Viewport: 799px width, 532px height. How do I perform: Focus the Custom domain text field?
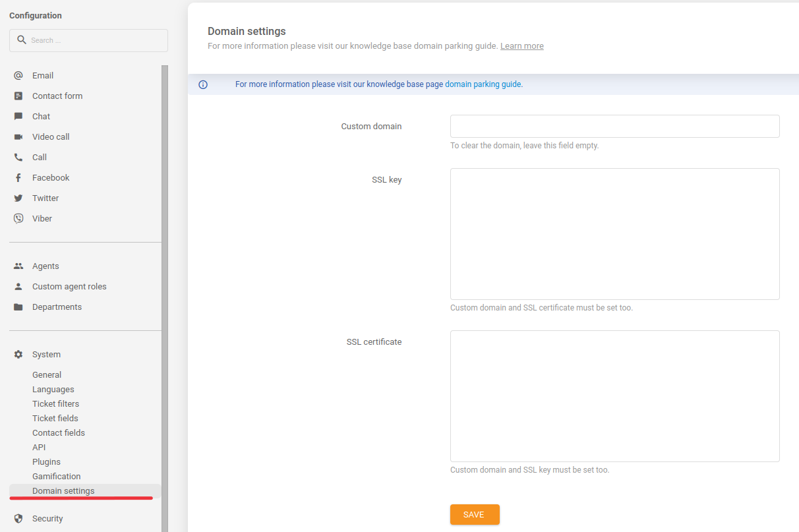(614, 127)
